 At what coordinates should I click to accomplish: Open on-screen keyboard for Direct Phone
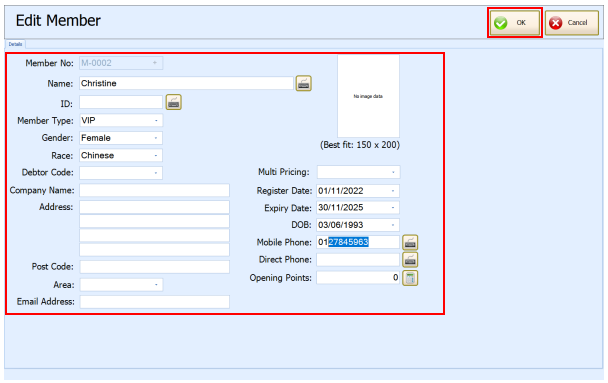tap(410, 260)
